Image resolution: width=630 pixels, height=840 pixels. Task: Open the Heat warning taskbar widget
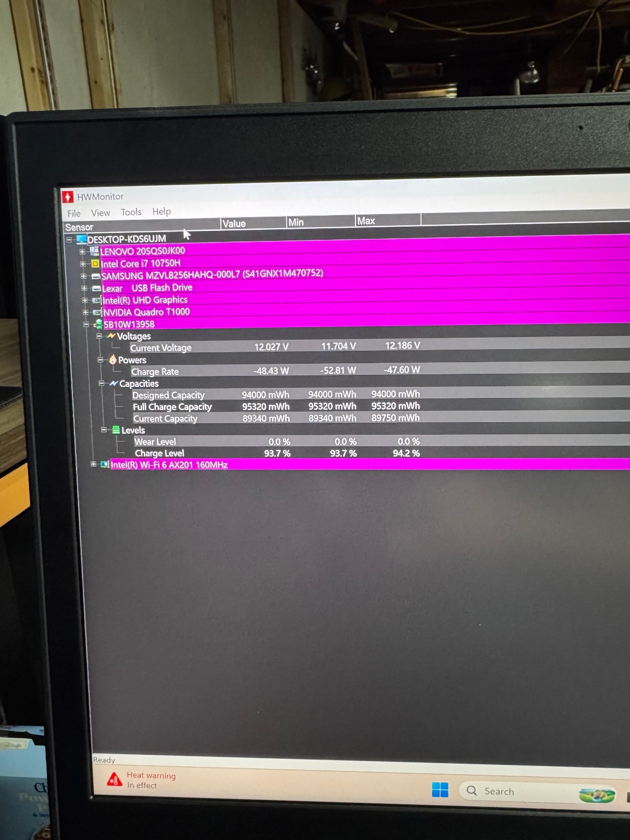click(x=142, y=780)
